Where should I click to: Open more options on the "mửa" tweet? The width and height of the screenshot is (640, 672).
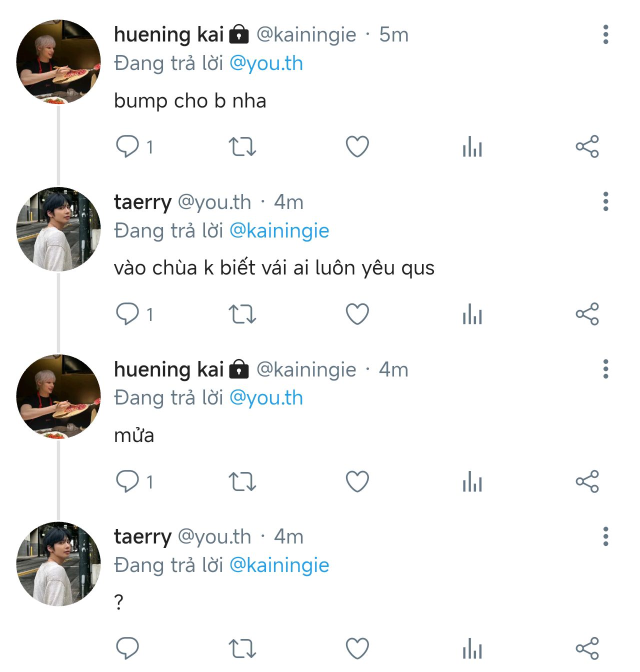pos(605,369)
